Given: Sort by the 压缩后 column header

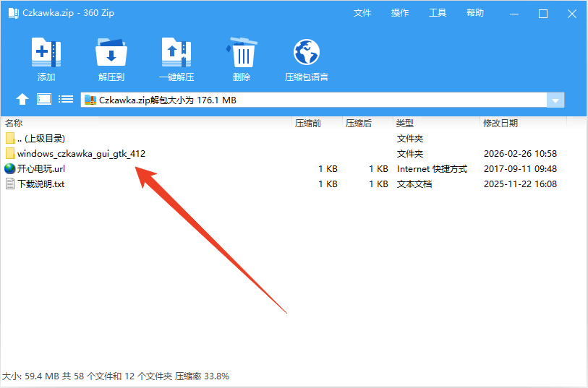Looking at the screenshot, I should (x=359, y=124).
